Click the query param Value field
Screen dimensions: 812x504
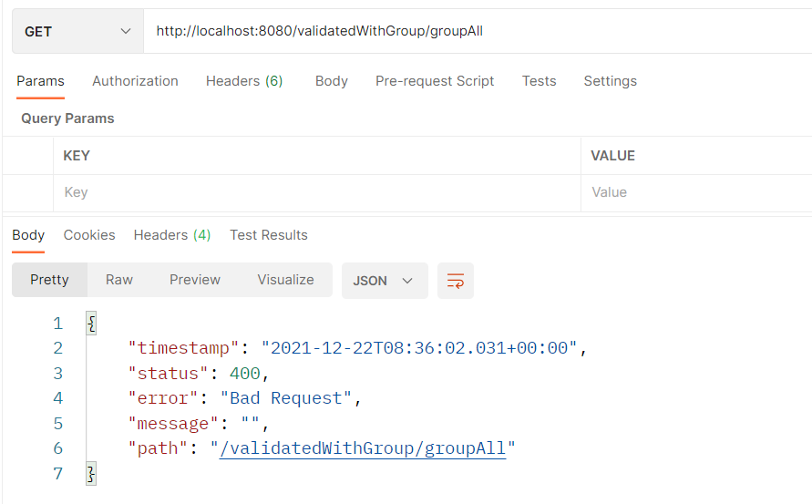[x=696, y=192]
